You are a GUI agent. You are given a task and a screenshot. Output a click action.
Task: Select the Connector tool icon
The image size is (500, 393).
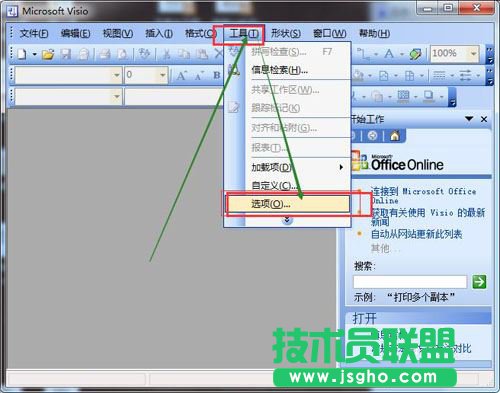pyautogui.click(x=364, y=54)
